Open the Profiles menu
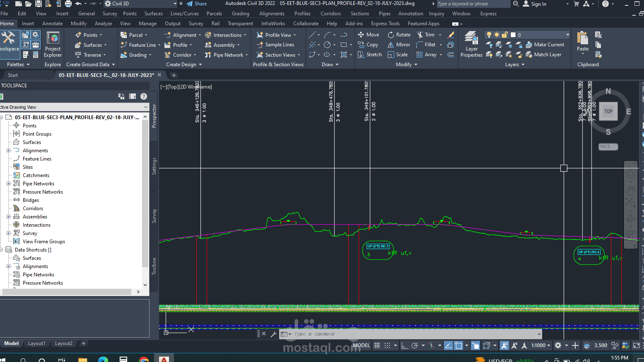 [x=302, y=14]
